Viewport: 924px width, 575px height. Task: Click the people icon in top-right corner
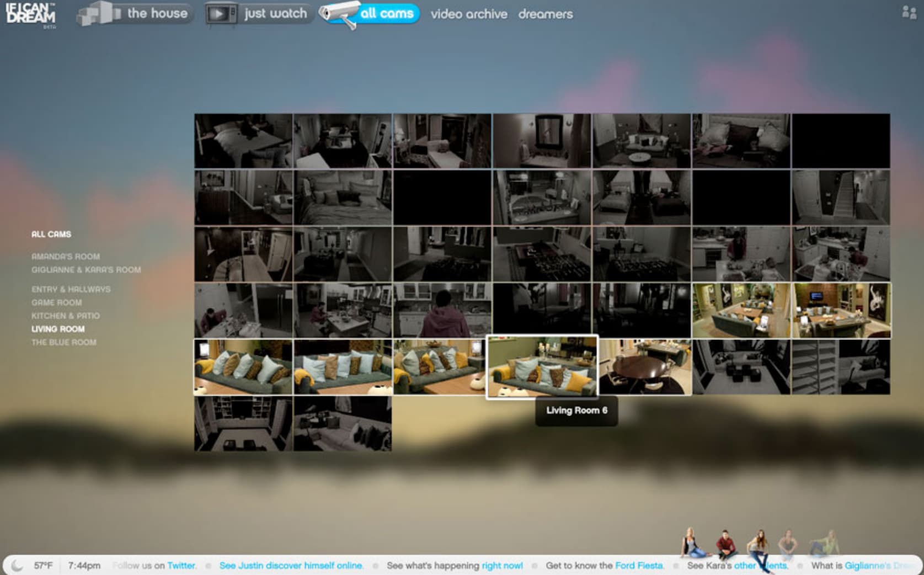pos(909,12)
